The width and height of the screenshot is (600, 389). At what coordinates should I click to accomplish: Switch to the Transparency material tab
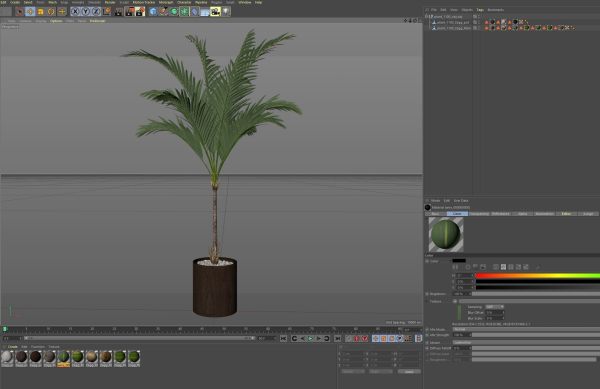point(479,214)
